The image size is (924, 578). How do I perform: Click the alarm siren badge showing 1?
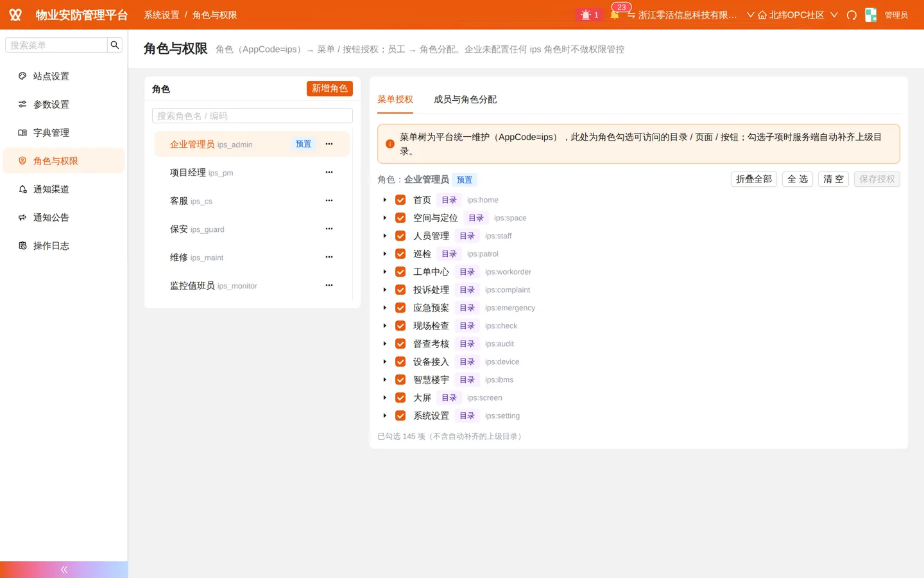pyautogui.click(x=589, y=15)
